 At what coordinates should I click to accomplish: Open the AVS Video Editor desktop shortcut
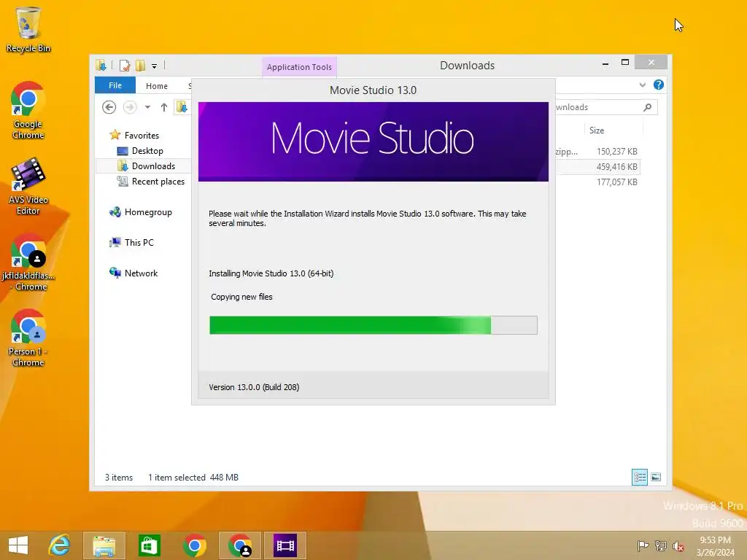click(28, 186)
